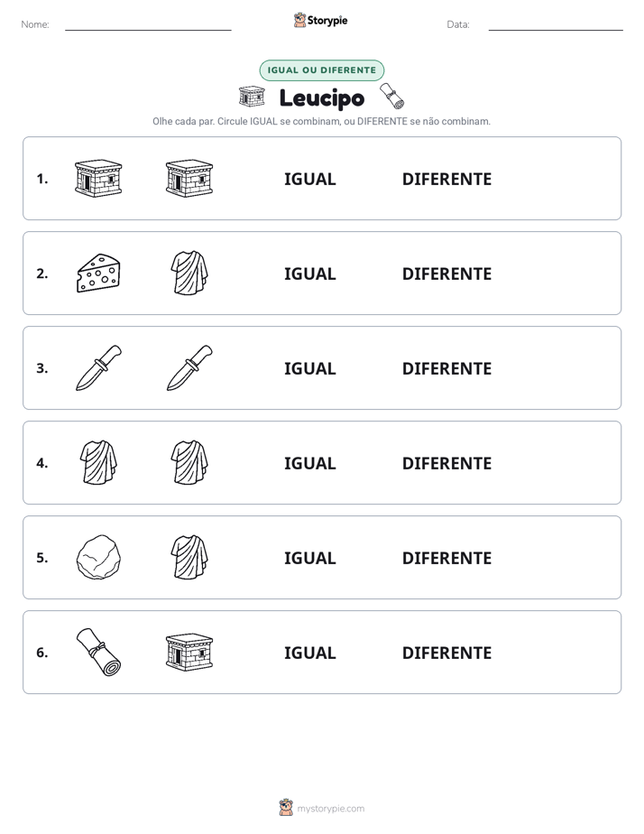This screenshot has width=644, height=834.
Task: Click the second brick house icon in row 1
Action: click(x=189, y=178)
